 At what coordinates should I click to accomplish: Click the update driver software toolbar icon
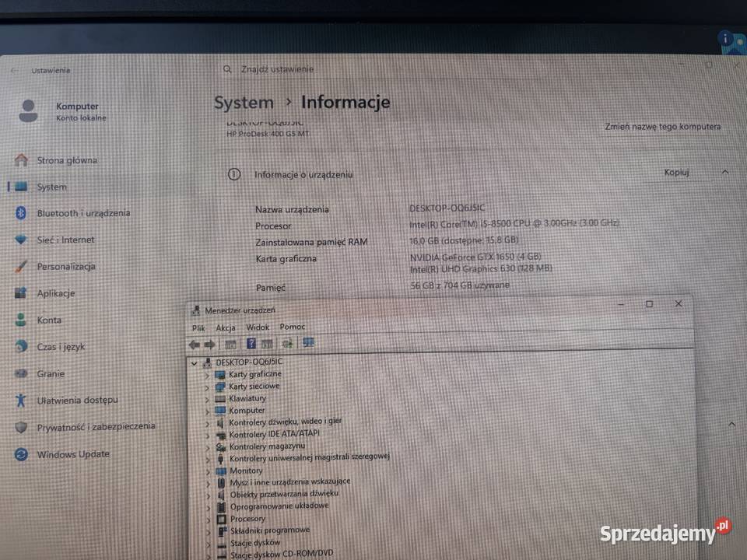(x=287, y=343)
